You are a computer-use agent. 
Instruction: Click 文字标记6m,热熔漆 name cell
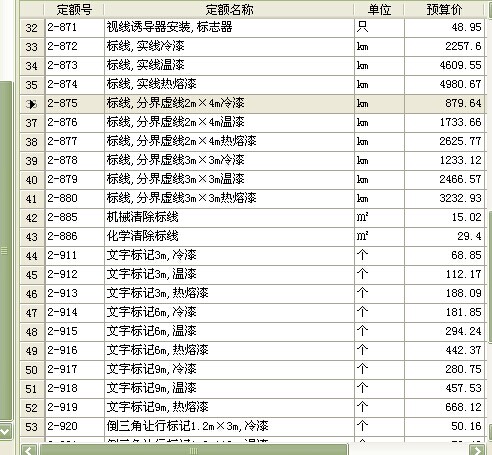(229, 351)
